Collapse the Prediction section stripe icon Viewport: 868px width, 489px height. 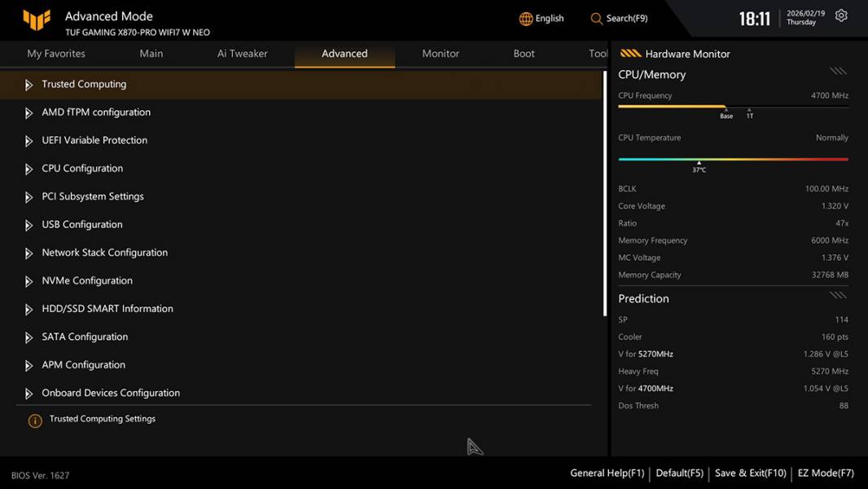[838, 295]
